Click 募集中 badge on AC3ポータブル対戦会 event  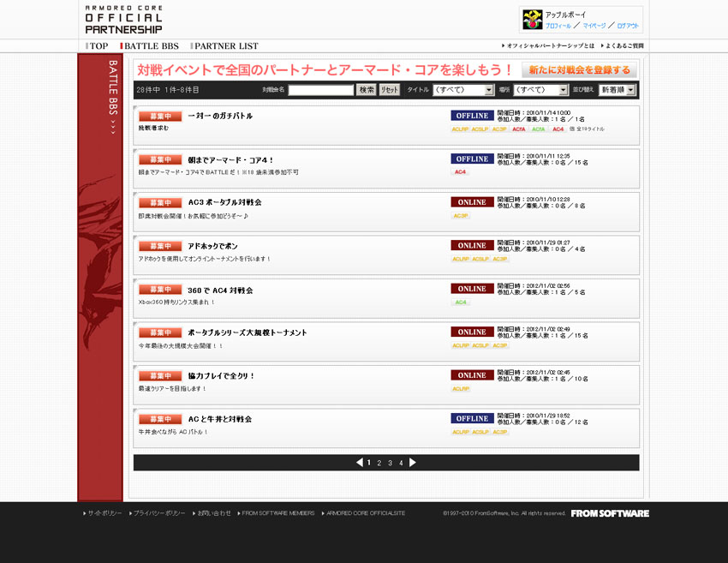click(160, 202)
